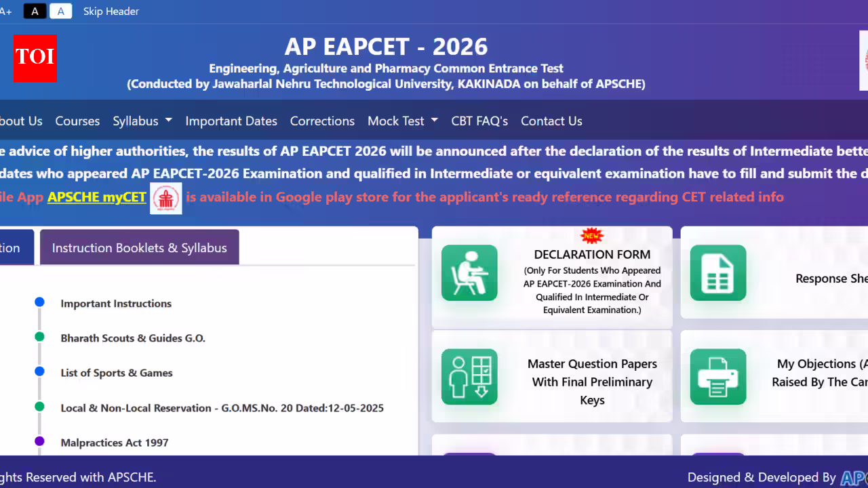
Task: Click the Designed & Developed By footer text
Action: coord(762,478)
